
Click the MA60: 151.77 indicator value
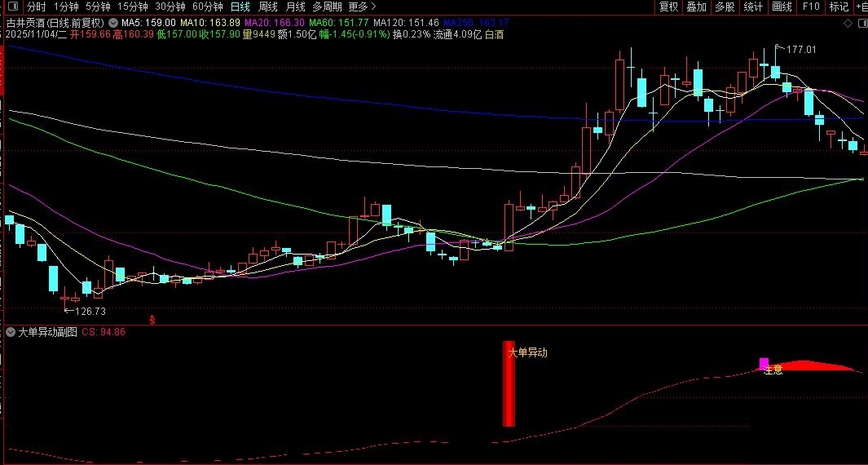pyautogui.click(x=339, y=24)
